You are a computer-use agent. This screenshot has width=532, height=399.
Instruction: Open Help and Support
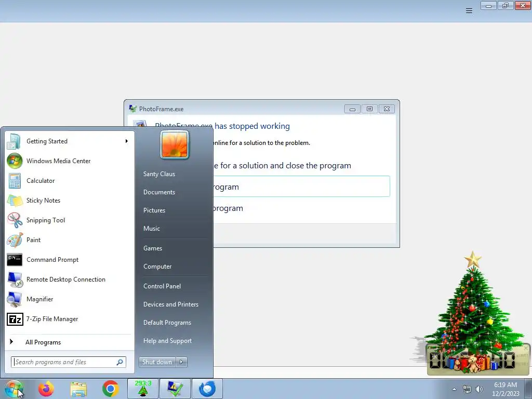(168, 341)
